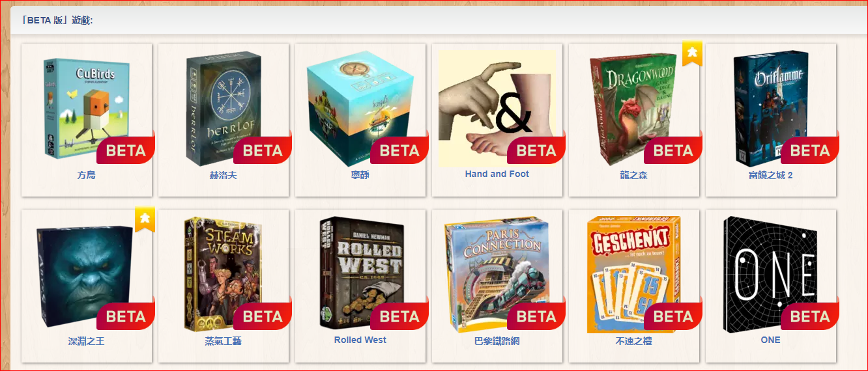Click the premium star badge on Dragonwood
The width and height of the screenshot is (868, 371).
(692, 52)
